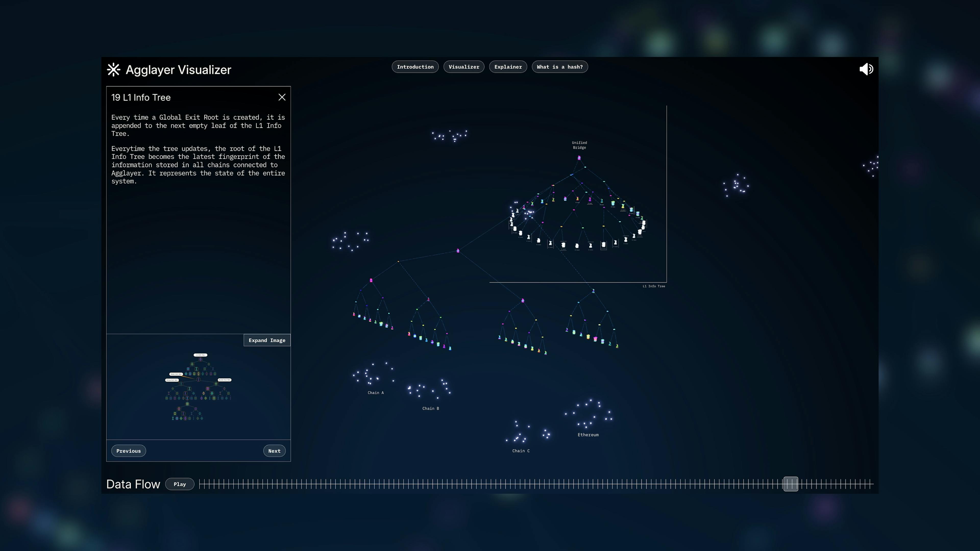Click the L1 Info Tree diagram thumbnail

coord(198,387)
